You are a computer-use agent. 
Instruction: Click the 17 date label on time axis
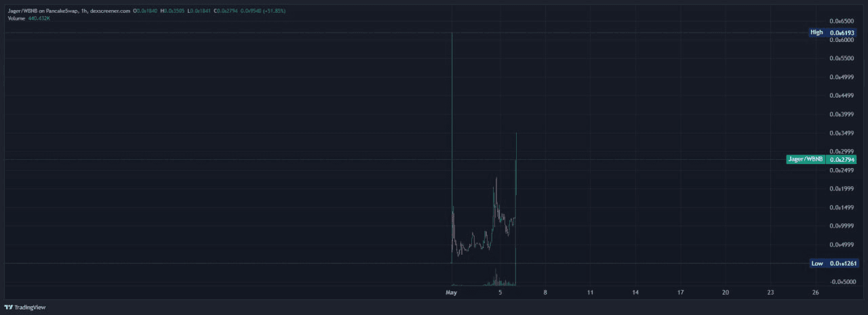tap(680, 293)
